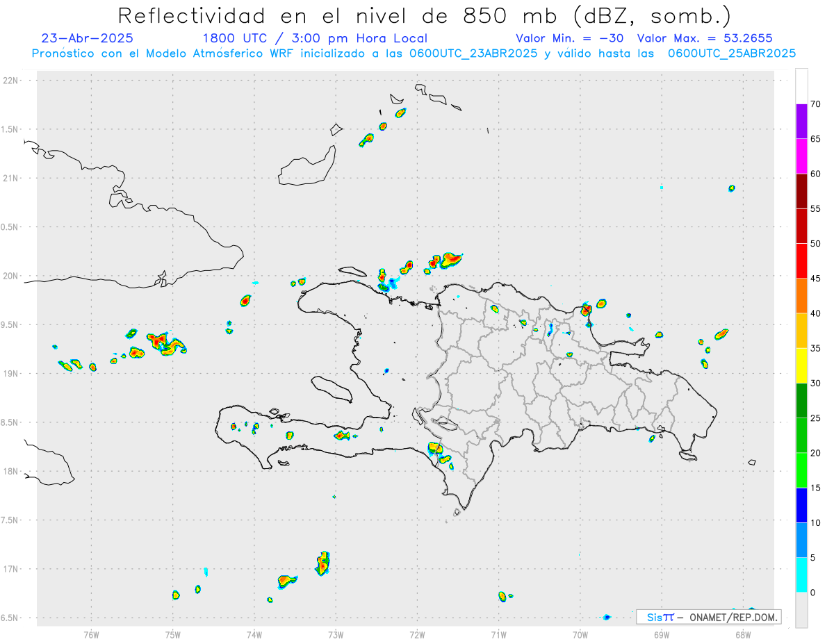The width and height of the screenshot is (834, 644).
Task: Click the dark blue 10–15 dBZ color segment
Action: point(801,505)
